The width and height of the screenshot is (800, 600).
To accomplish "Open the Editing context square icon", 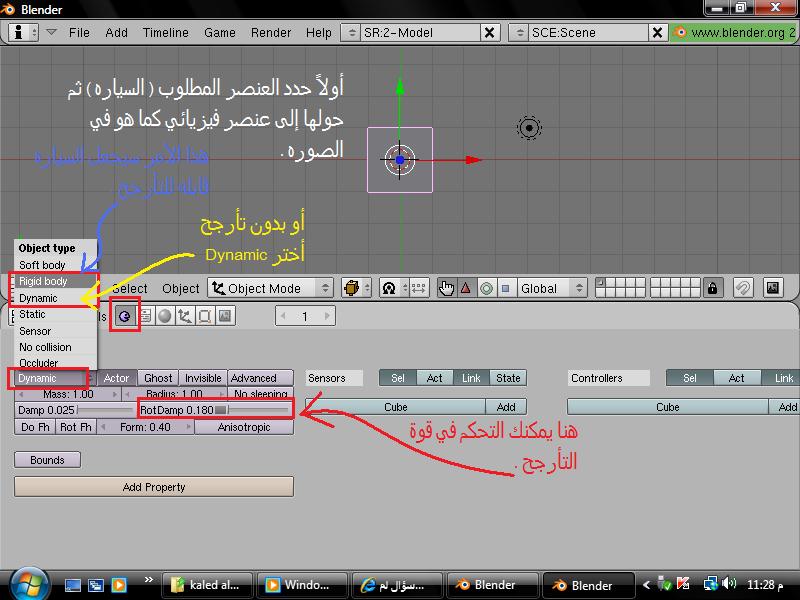I will pos(205,316).
